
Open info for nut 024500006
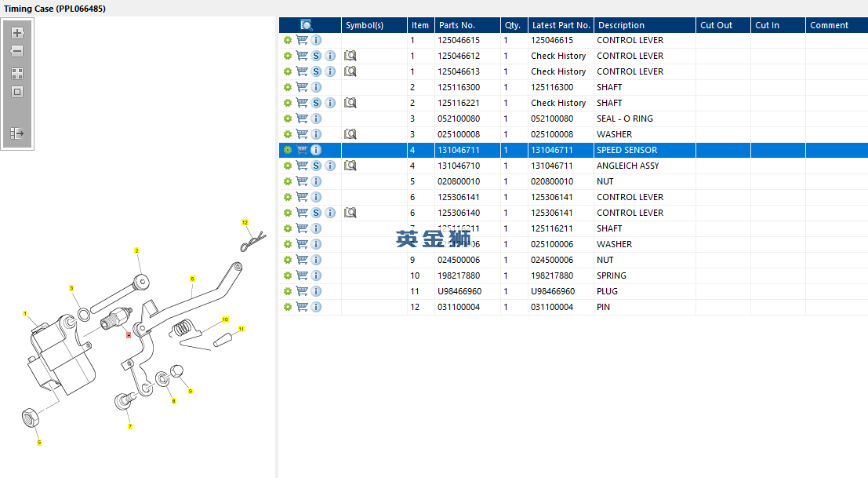coord(316,260)
